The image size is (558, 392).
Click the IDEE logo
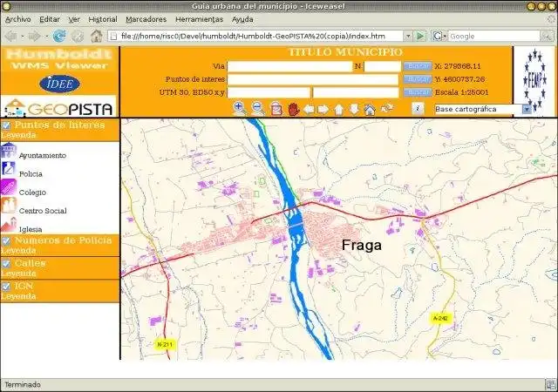click(x=59, y=84)
